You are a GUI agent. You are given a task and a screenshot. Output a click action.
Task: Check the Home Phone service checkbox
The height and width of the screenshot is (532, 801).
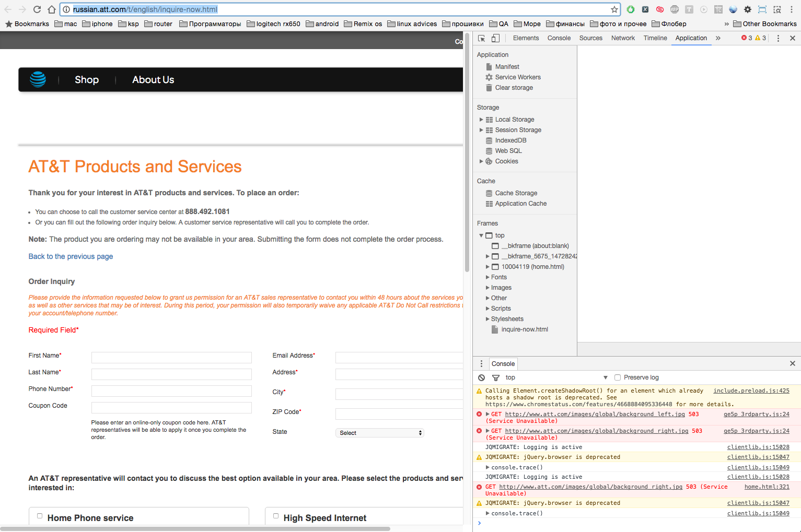point(40,516)
